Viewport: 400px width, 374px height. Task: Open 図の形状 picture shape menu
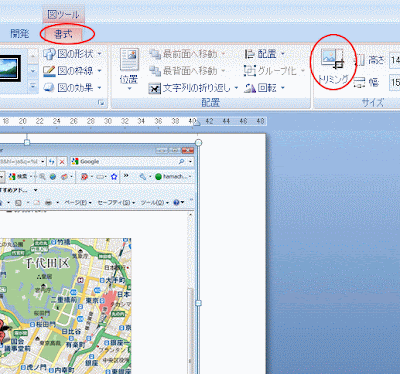(72, 54)
